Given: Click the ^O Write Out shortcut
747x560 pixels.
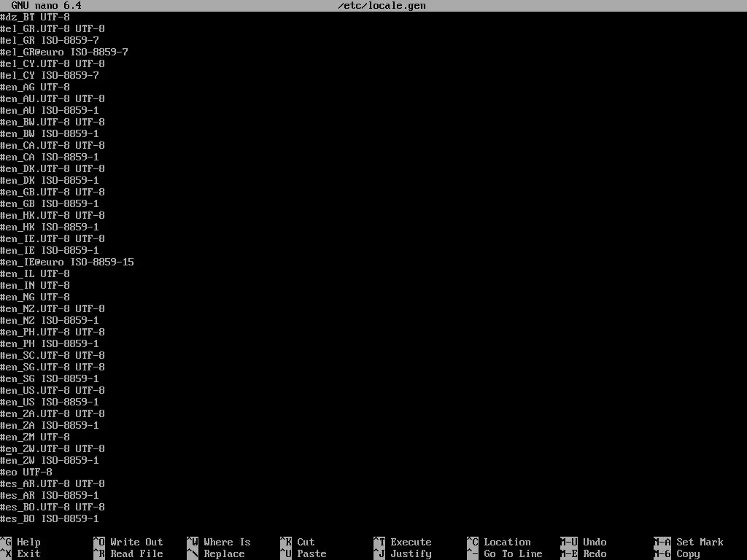Looking at the screenshot, I should (128, 542).
